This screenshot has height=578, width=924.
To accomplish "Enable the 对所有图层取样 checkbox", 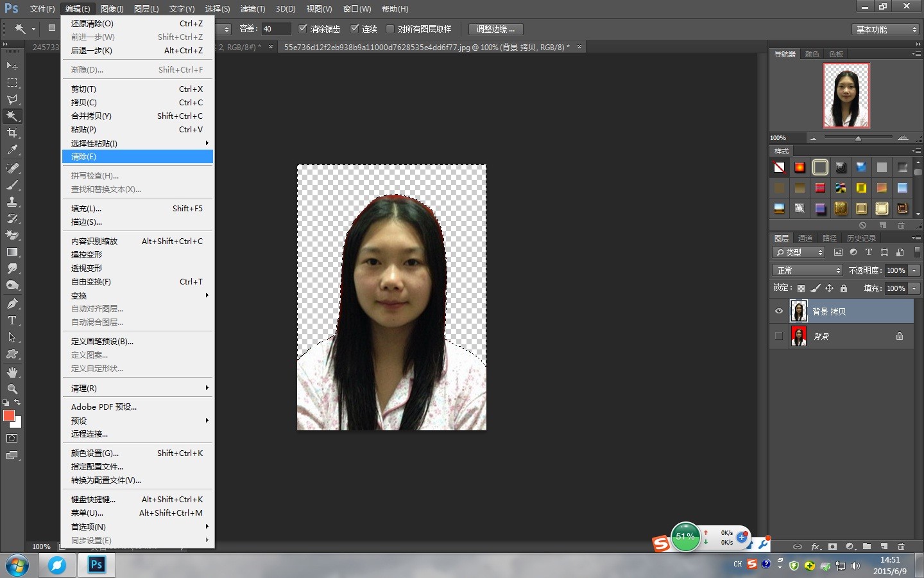I will coord(389,29).
